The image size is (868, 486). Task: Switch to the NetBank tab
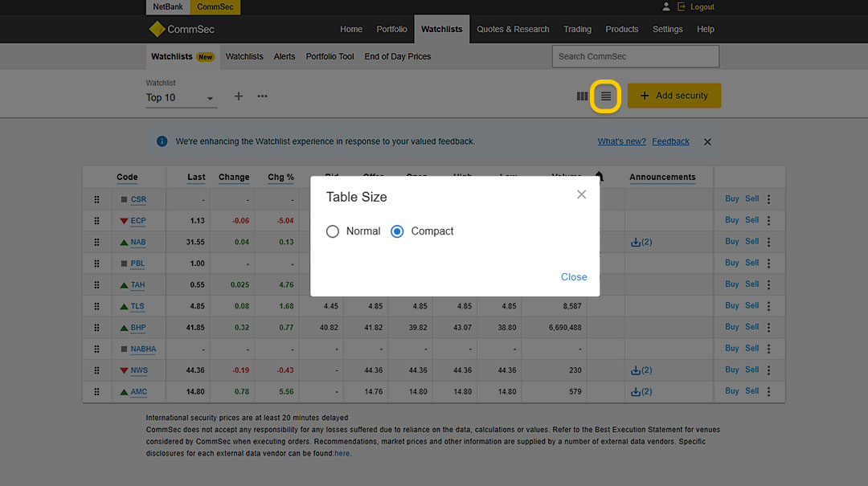coord(168,6)
